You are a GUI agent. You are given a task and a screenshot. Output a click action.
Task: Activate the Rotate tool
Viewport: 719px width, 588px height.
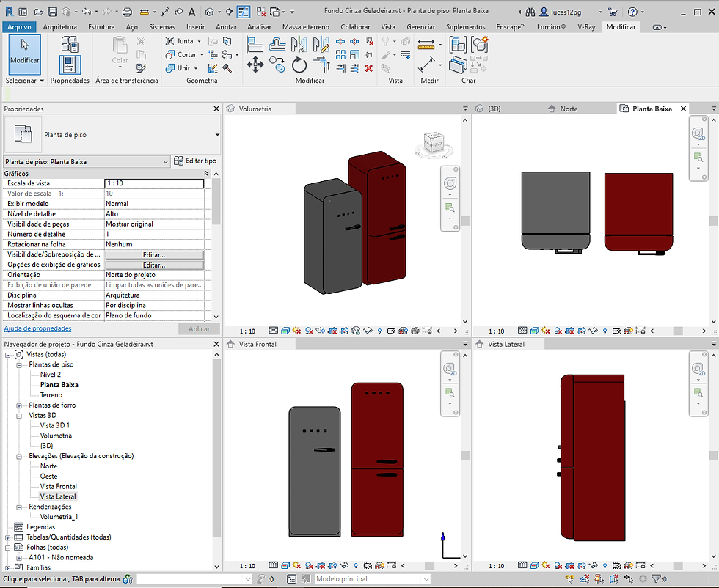[299, 65]
